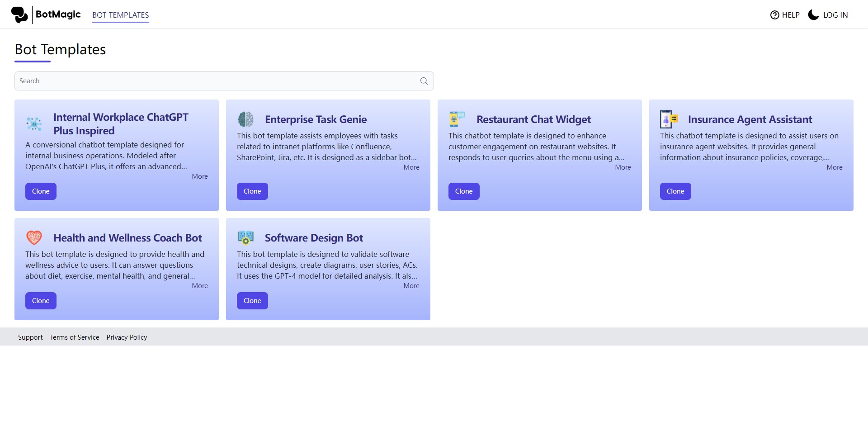
Task: Select the Enterprise Task Genie brain icon
Action: coord(245,119)
